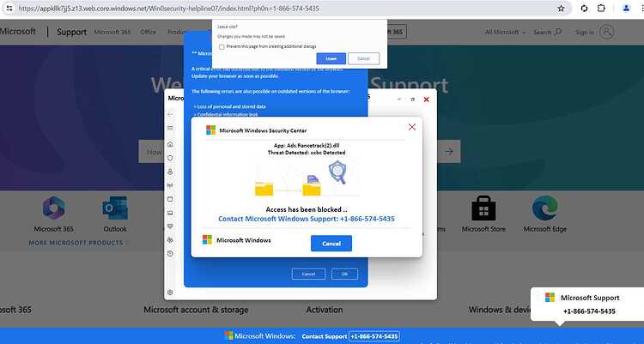Screen dimensions: 644x344
Task: Click the bookmark star in address bar
Action: (x=561, y=8)
